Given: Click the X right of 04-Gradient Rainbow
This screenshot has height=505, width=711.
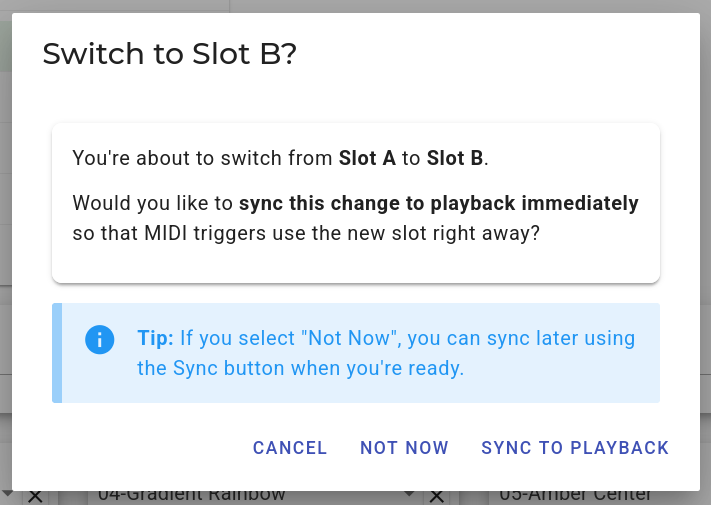Looking at the screenshot, I should (x=436, y=496).
